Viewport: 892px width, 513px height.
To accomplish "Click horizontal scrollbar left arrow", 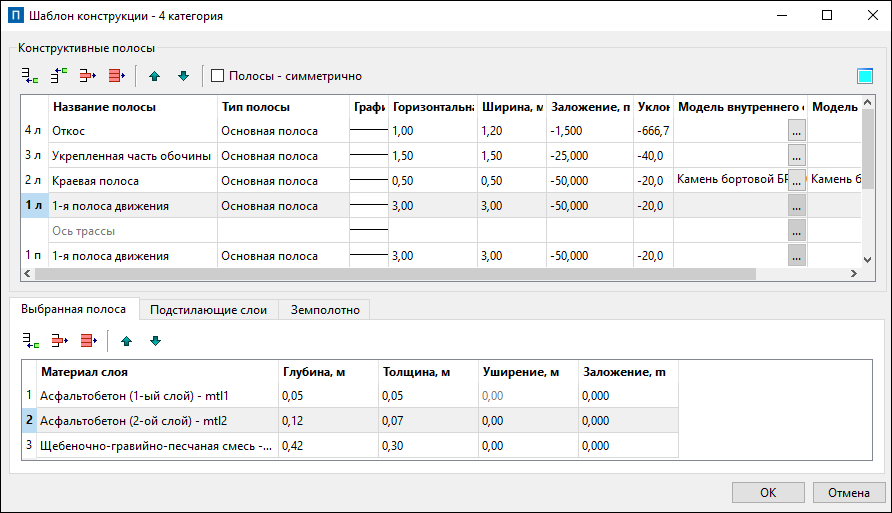I will click(27, 274).
